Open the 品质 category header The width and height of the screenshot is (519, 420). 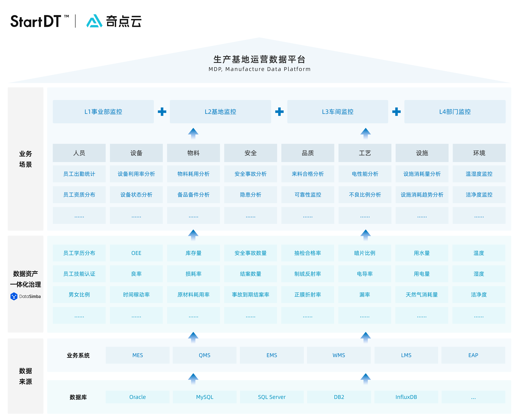308,153
